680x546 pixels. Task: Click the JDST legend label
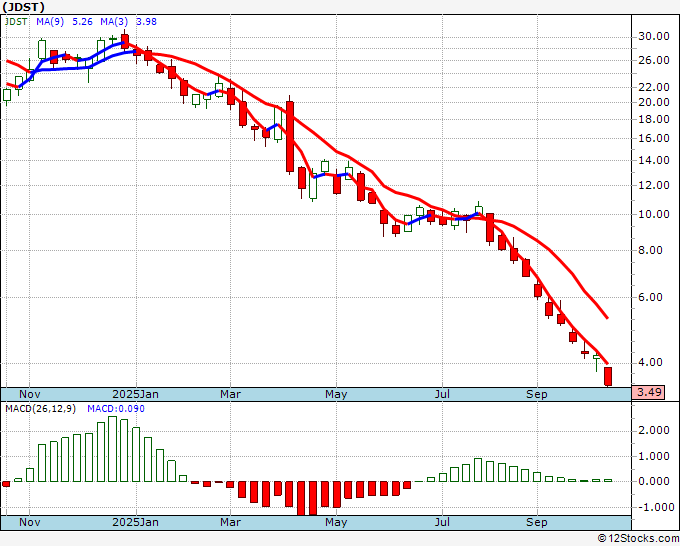click(x=16, y=22)
